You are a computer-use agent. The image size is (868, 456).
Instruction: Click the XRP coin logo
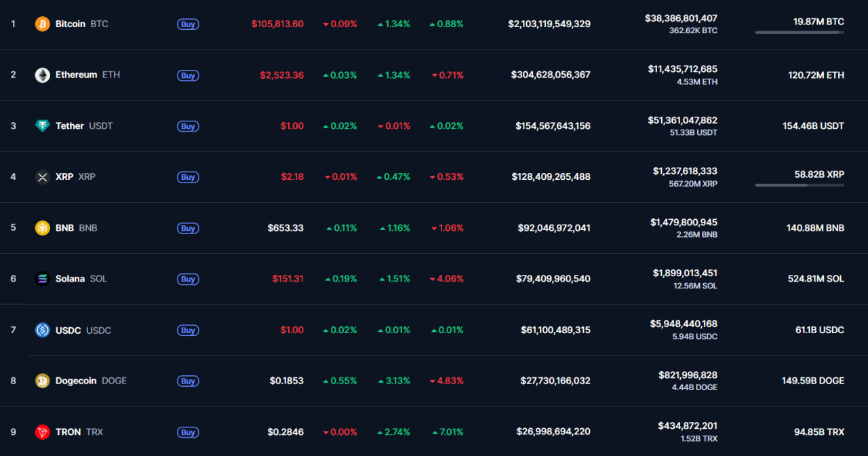click(43, 177)
